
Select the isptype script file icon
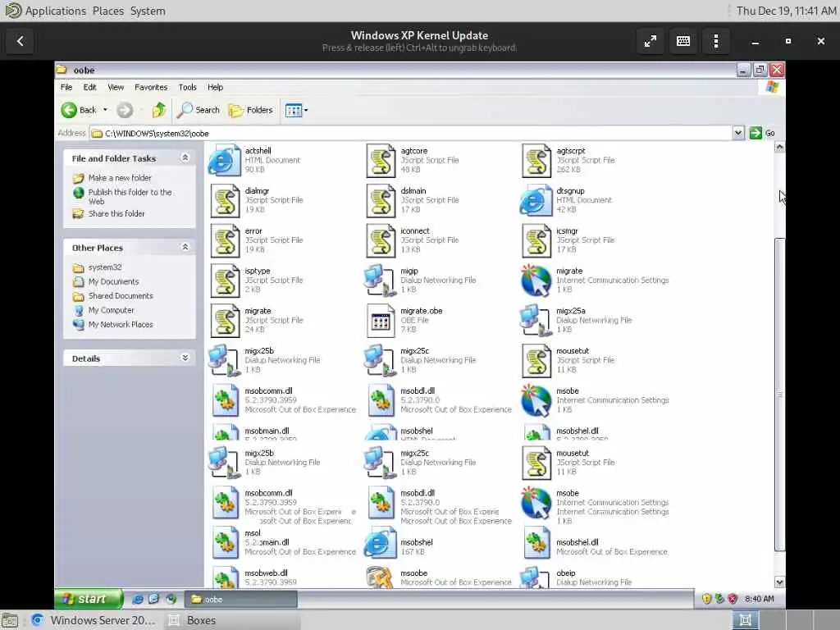[x=225, y=281]
